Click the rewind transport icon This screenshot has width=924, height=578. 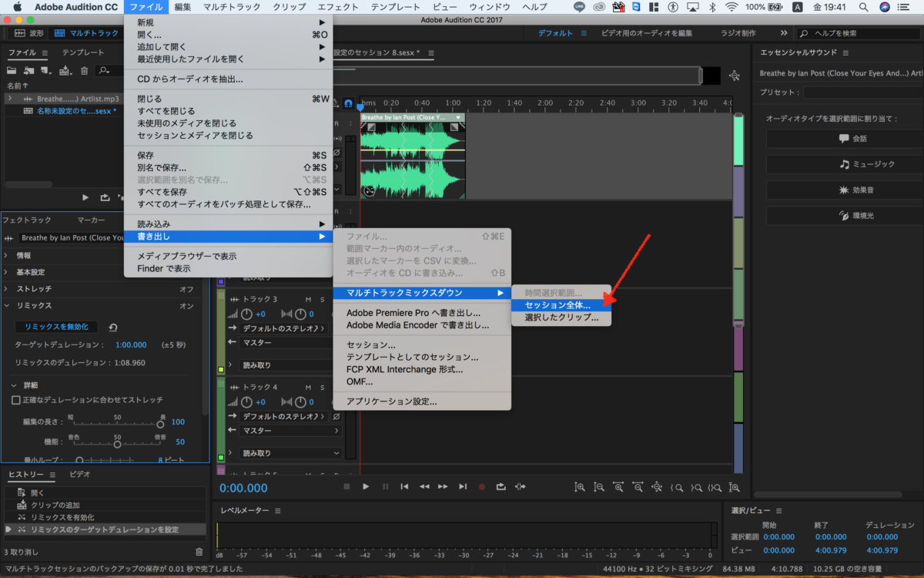point(424,486)
